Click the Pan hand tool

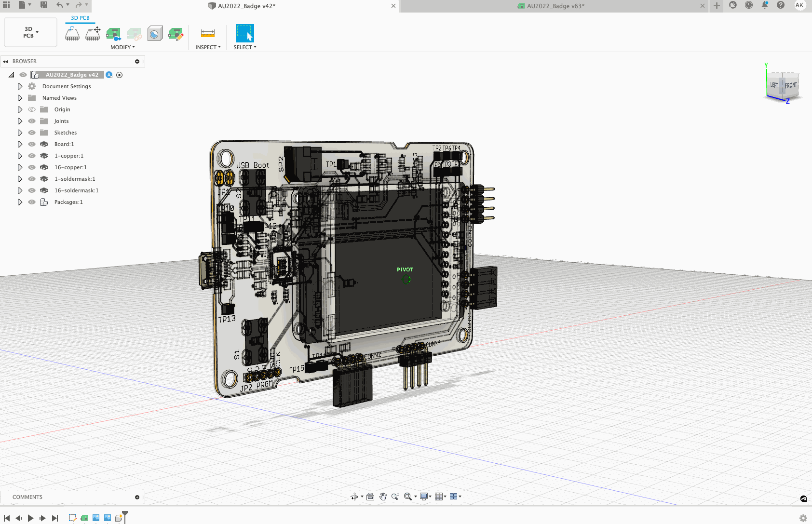(383, 497)
